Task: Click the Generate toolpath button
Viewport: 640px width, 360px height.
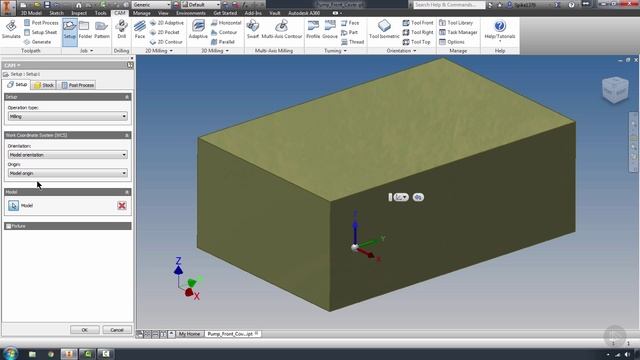Action: coord(38,42)
